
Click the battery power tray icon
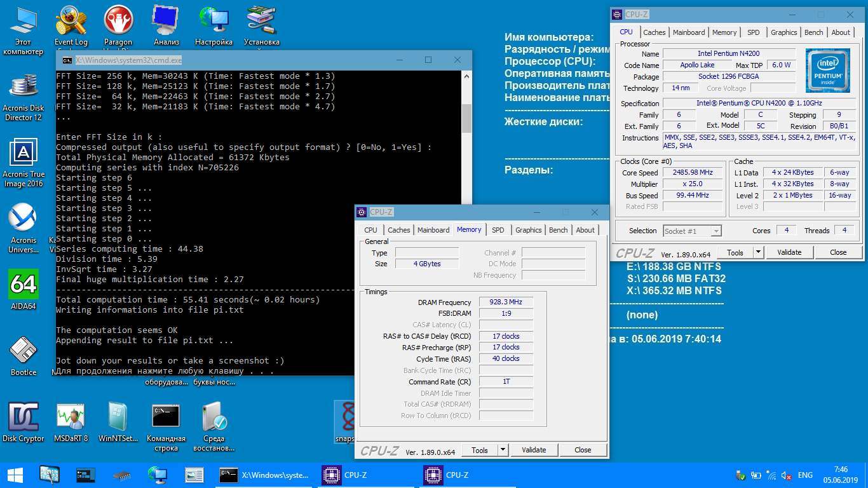(756, 475)
